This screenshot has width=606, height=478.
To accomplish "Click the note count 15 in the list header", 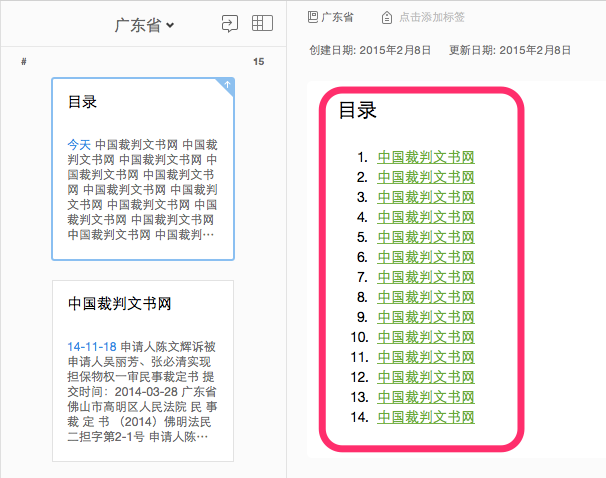I will pos(259,61).
